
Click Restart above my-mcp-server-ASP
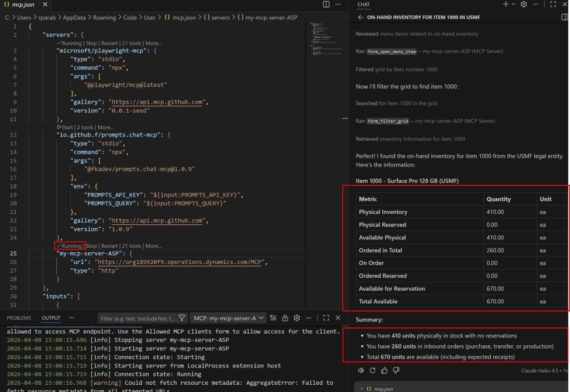coord(109,246)
